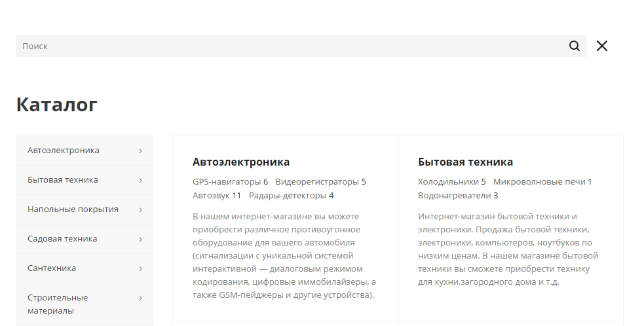Open the Радары-детекторы subcategory link
Image resolution: width=644 pixels, height=326 pixels.
pos(288,196)
